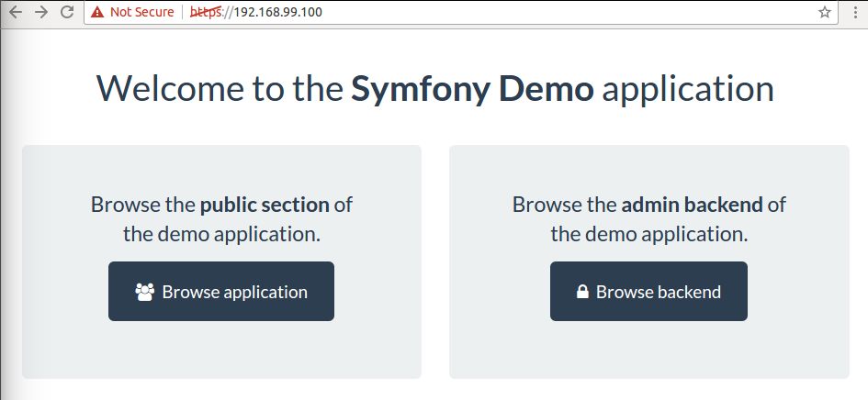The width and height of the screenshot is (868, 400).
Task: Click the bold public section text
Action: [x=264, y=204]
